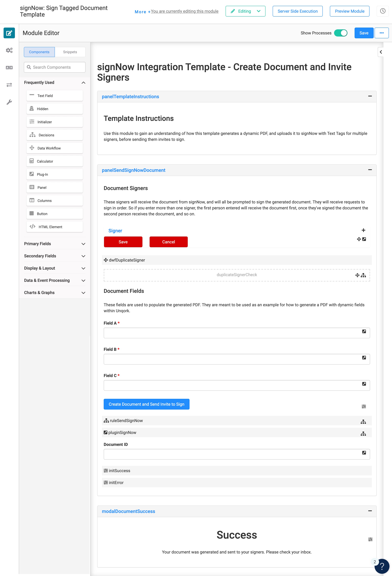Click into the Field A input
The height and width of the screenshot is (576, 392).
point(237,333)
